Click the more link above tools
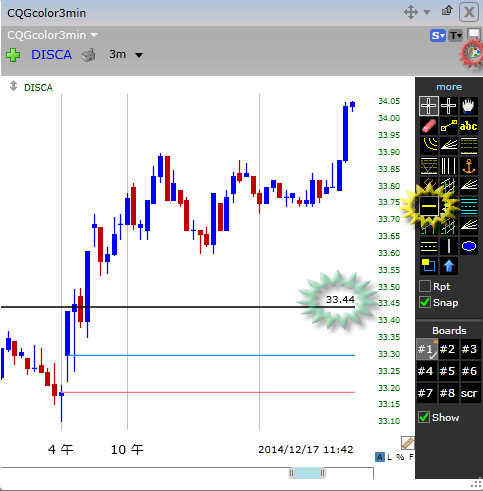 [x=449, y=87]
